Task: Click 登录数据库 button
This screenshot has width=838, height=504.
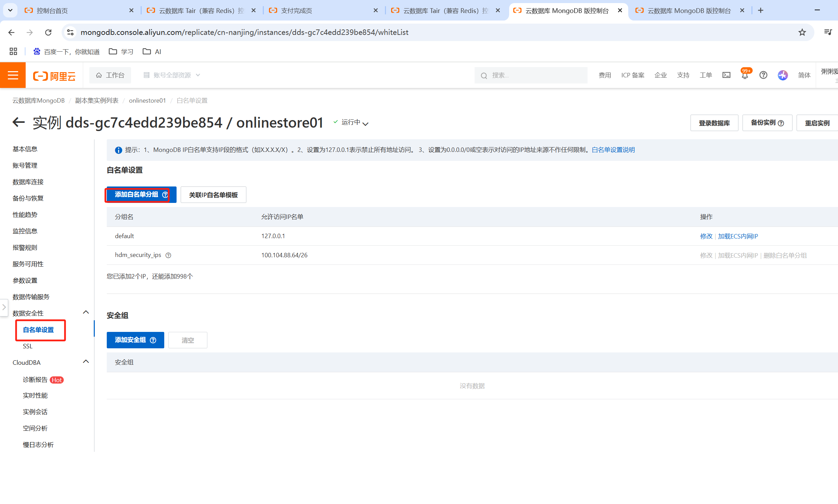Action: coord(714,123)
